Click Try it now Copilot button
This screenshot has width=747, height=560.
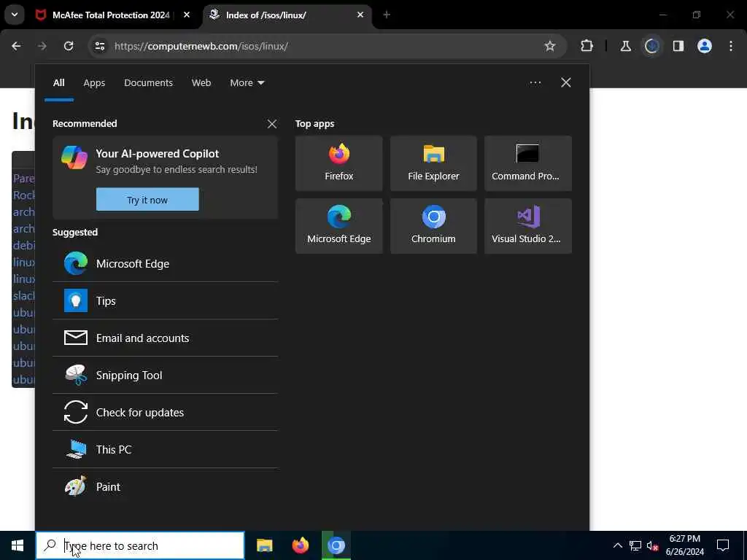[147, 199]
